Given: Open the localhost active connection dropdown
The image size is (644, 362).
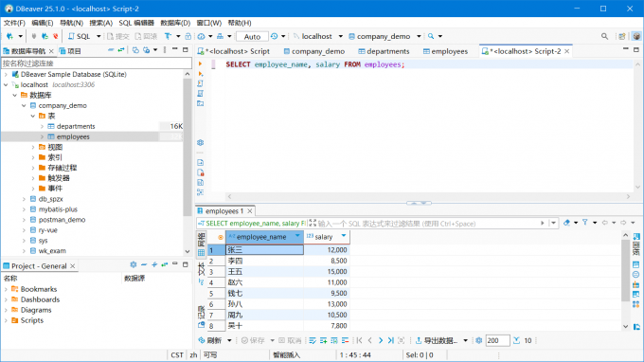Looking at the screenshot, I should 341,36.
